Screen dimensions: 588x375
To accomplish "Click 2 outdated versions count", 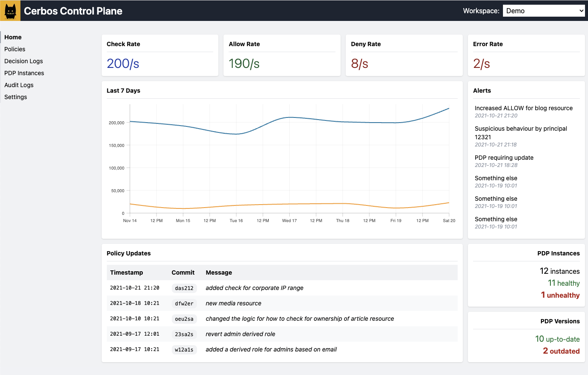I will tap(561, 351).
